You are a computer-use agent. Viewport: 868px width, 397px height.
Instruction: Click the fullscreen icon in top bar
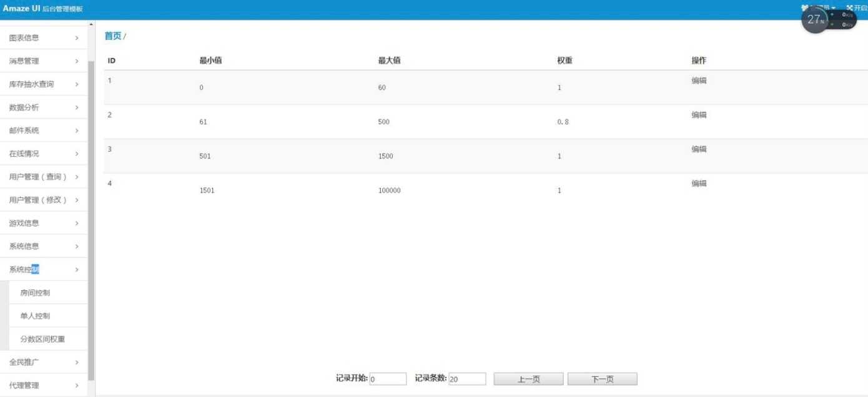pyautogui.click(x=849, y=8)
